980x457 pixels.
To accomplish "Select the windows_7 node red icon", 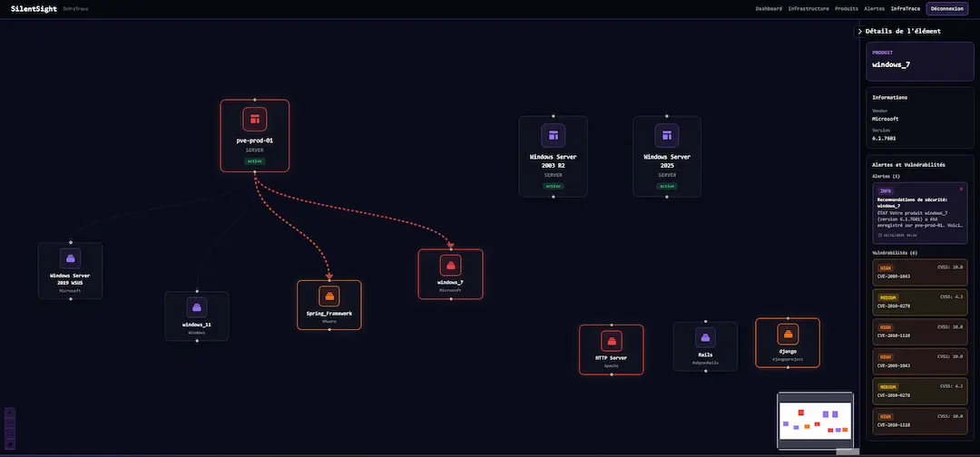I will (x=451, y=265).
